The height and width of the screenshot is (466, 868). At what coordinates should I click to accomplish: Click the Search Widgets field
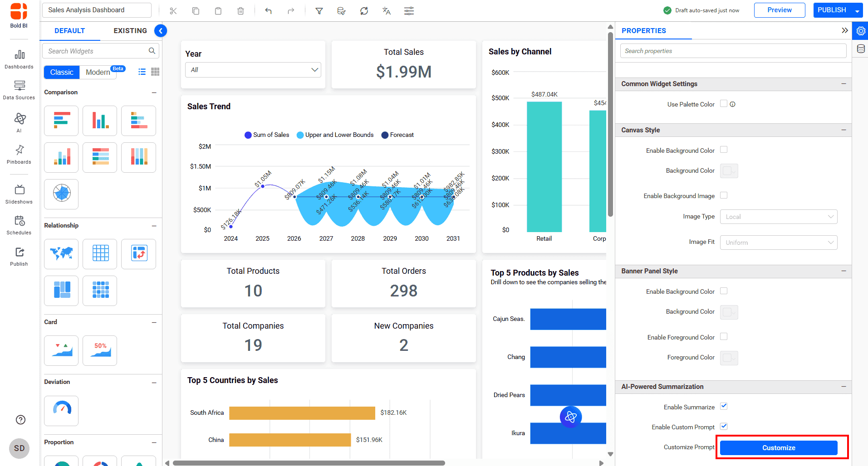point(101,51)
